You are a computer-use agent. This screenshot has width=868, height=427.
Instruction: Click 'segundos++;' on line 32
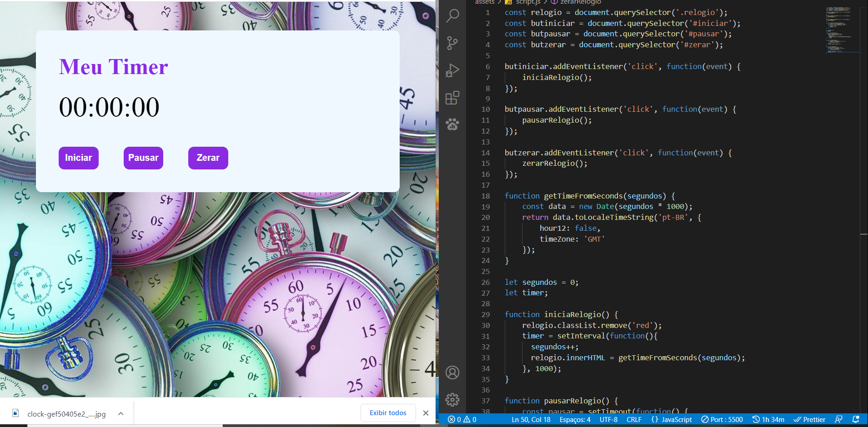coord(555,347)
